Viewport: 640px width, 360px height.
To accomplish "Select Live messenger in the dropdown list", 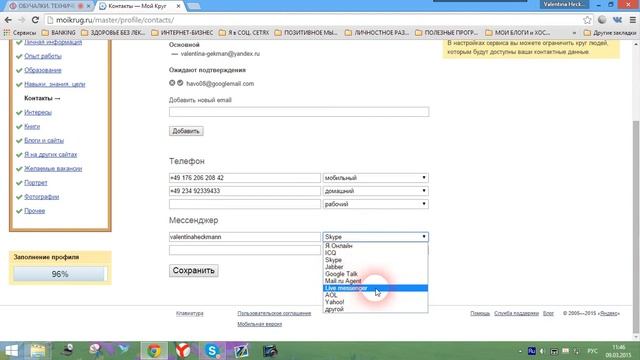I will [376, 288].
